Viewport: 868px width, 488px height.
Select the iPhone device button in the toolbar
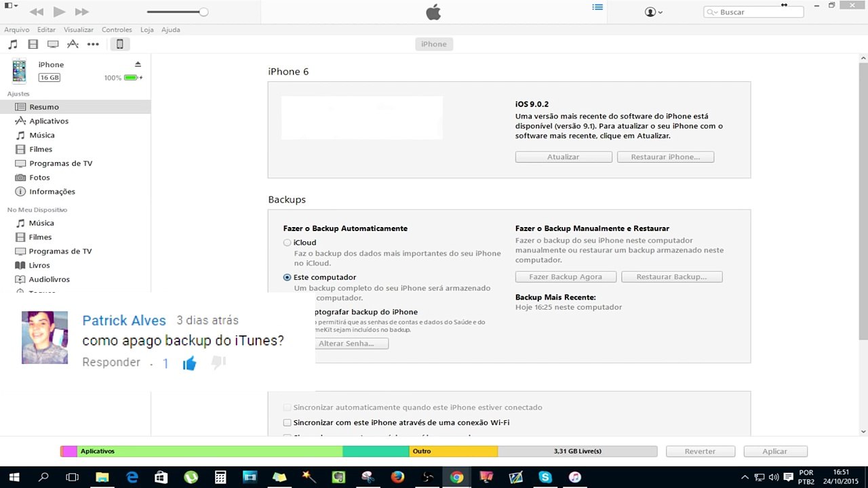(x=119, y=44)
